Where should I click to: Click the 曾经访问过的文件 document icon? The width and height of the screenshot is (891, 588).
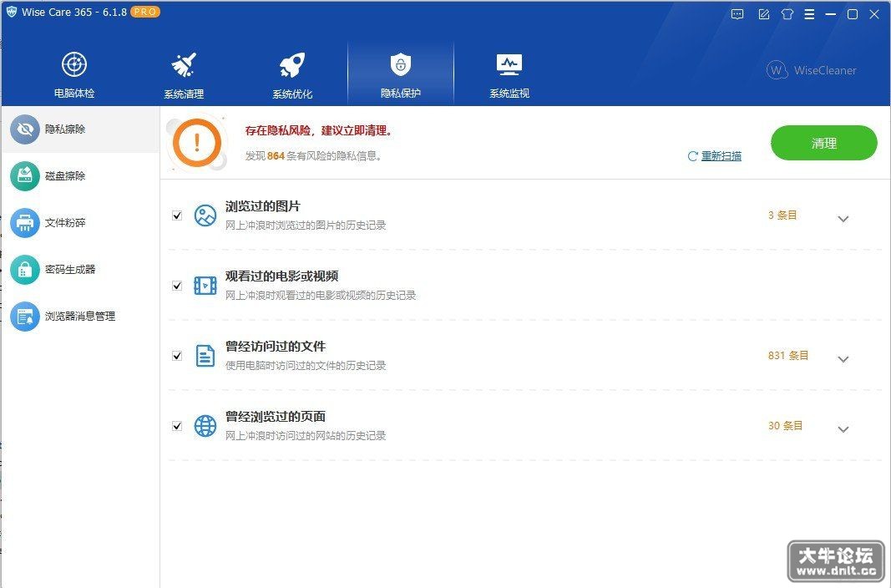[205, 356]
